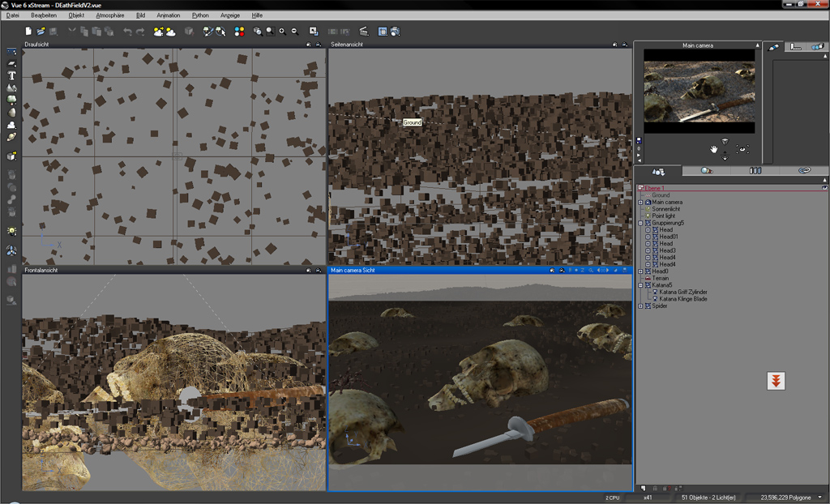Image resolution: width=830 pixels, height=504 pixels.
Task: Click the New file icon in toolbar
Action: (x=29, y=32)
